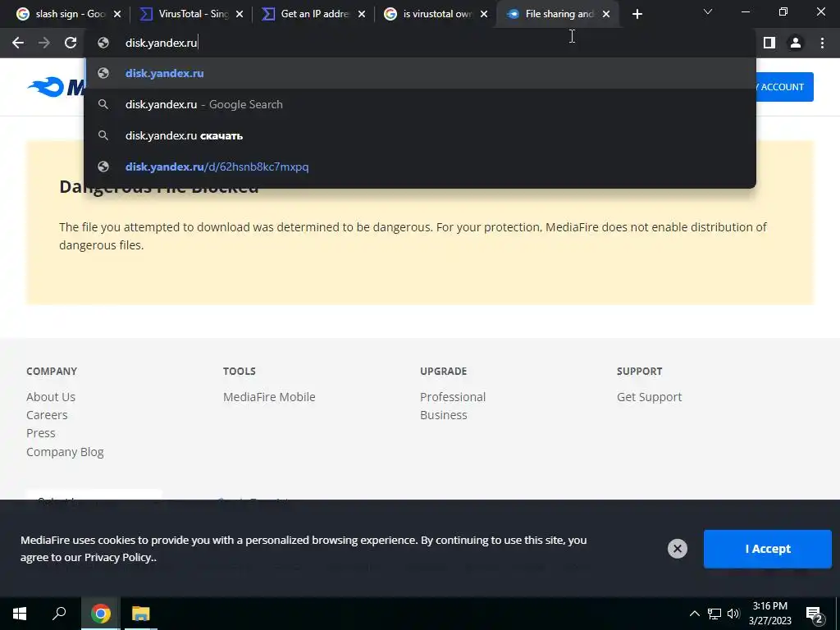Close the VirusTotal tab
Image resolution: width=840 pixels, height=630 pixels.
pyautogui.click(x=240, y=15)
